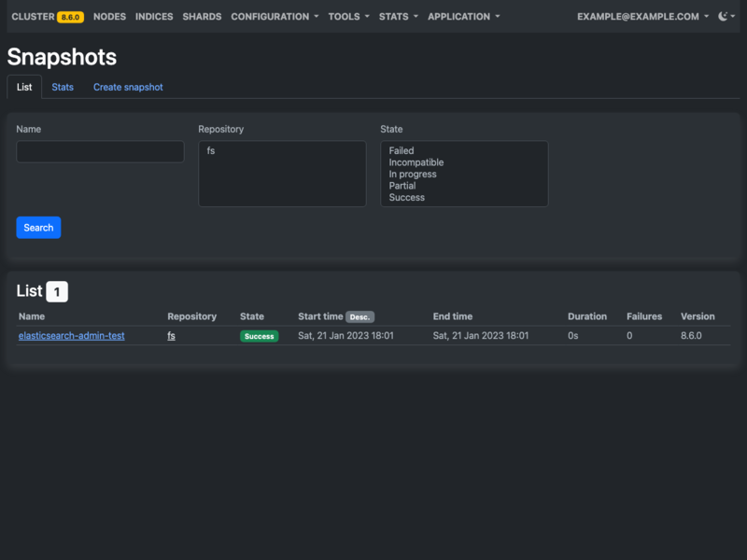Select fs in the Repository filter list
This screenshot has width=747, height=560.
pos(209,150)
